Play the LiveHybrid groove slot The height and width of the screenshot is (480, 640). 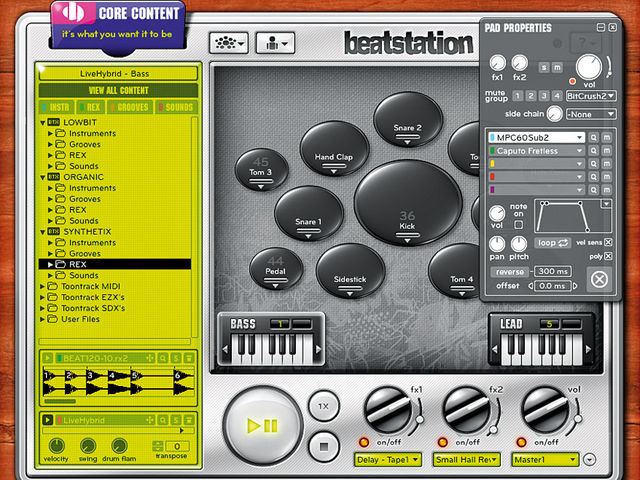(x=47, y=420)
